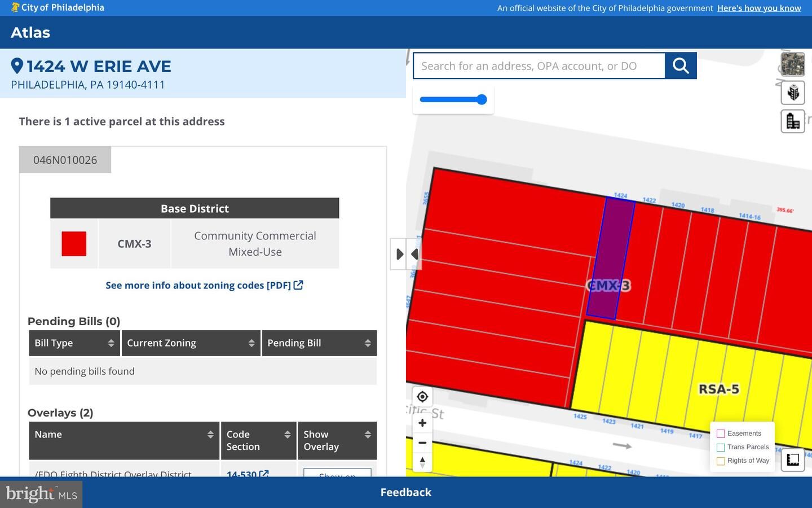Click the Feedback button in the footer
812x508 pixels.
406,492
